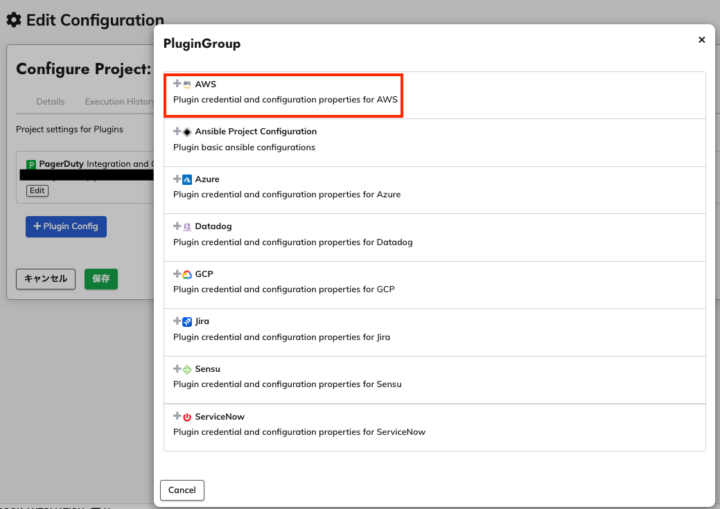The image size is (720, 509).
Task: Click Cancel button in PluginGroup dialog
Action: pyautogui.click(x=182, y=490)
